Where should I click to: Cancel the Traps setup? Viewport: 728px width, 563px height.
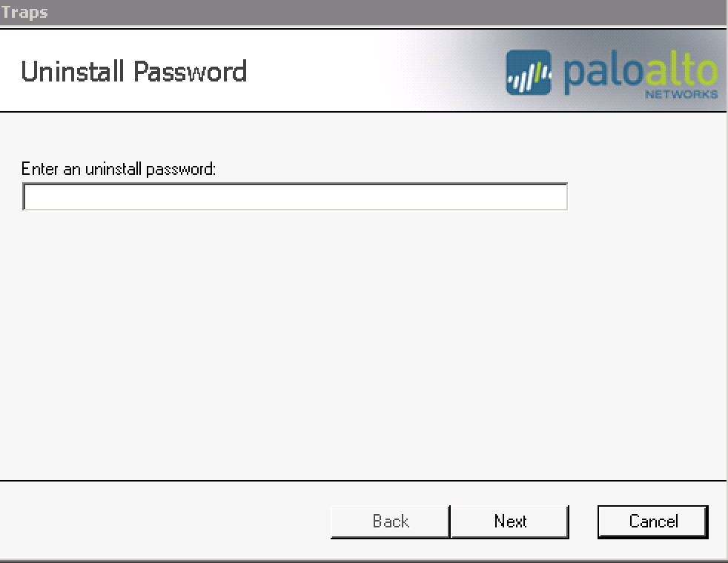pos(653,522)
